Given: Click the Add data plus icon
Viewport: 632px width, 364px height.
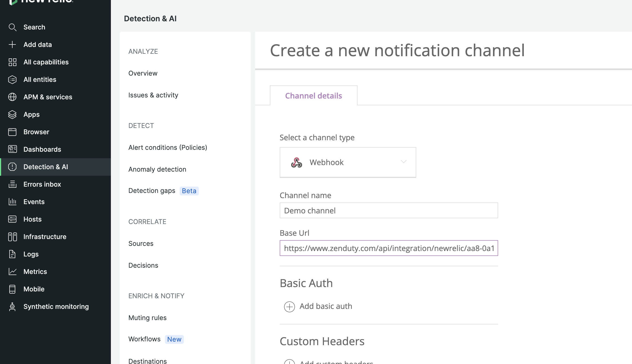Looking at the screenshot, I should click(x=12, y=45).
